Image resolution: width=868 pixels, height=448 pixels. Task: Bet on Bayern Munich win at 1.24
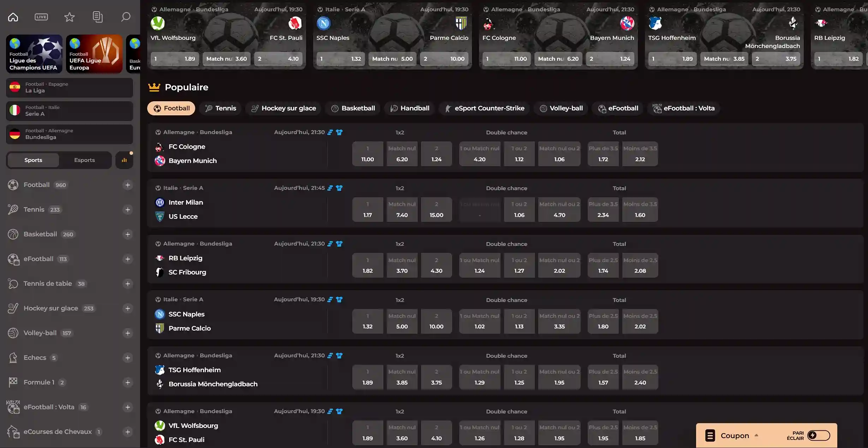click(436, 154)
